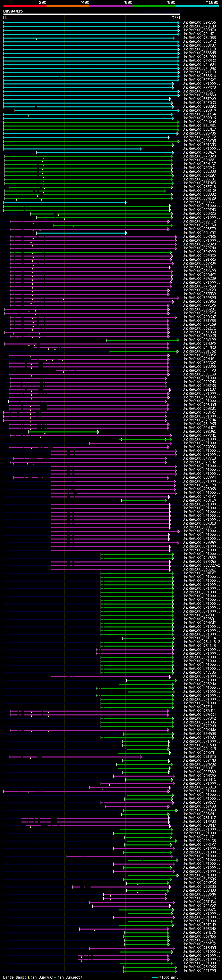The image size is (222, 980).
Task: Select the UniRef100_B9RDL6 label
Action: coord(199,118)
